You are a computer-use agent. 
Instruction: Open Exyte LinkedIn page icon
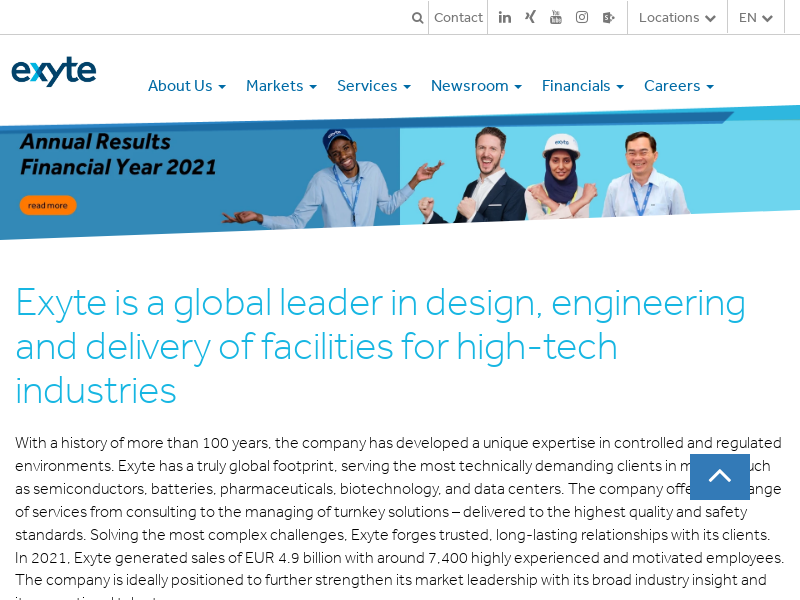(505, 18)
